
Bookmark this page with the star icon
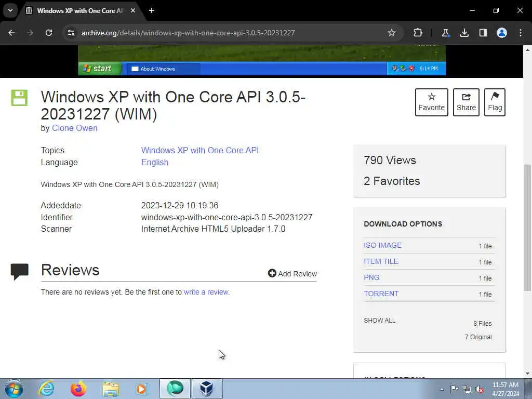tap(392, 33)
